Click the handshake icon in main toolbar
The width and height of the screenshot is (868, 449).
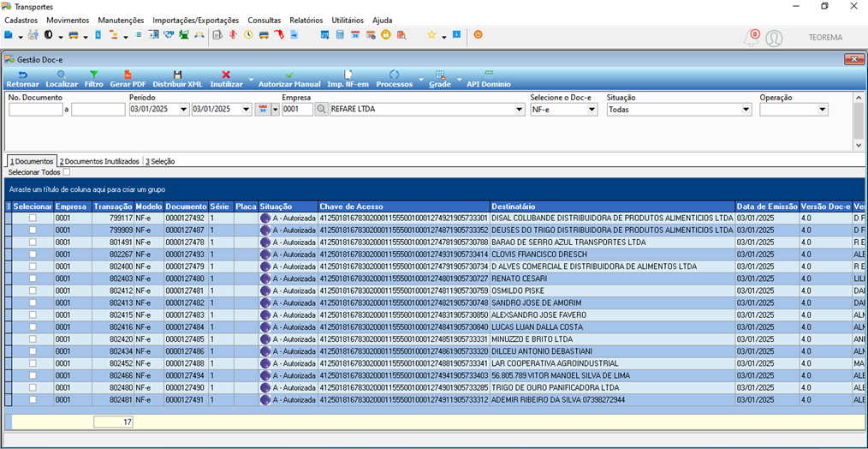(x=169, y=35)
